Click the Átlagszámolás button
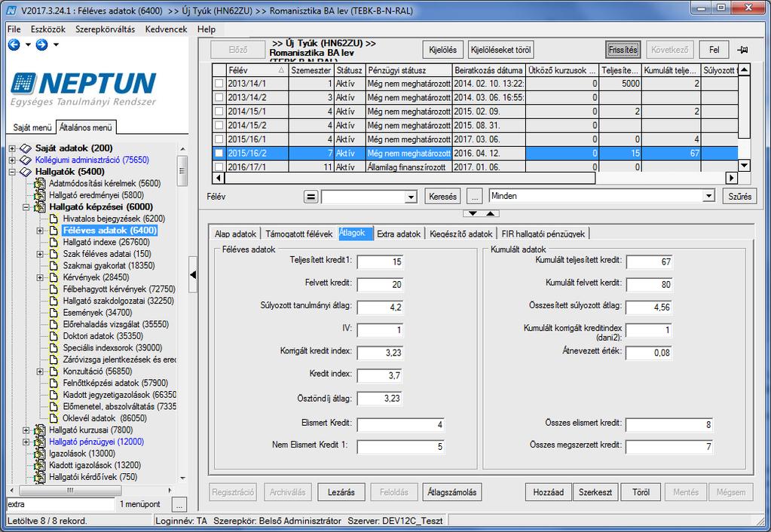Viewport: 771px width, 532px height. coord(452,492)
